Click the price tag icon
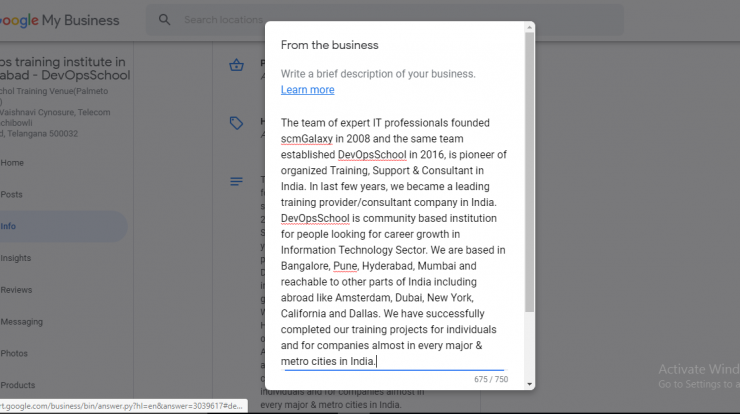The image size is (740, 414). click(x=236, y=123)
